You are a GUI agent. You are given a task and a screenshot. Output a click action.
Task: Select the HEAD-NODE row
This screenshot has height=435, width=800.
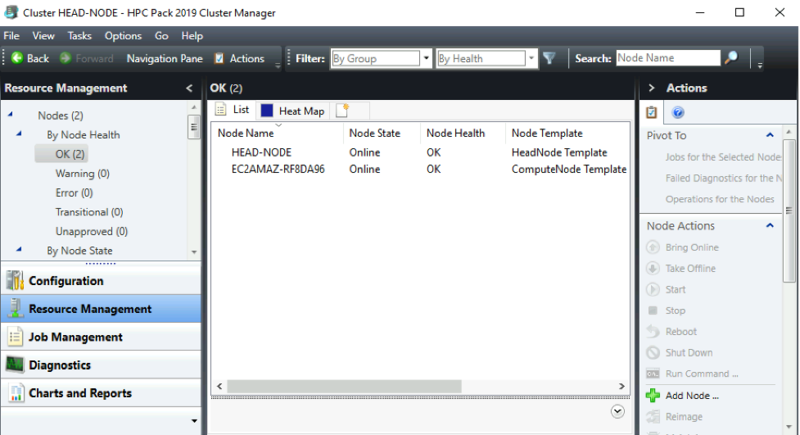(421, 152)
